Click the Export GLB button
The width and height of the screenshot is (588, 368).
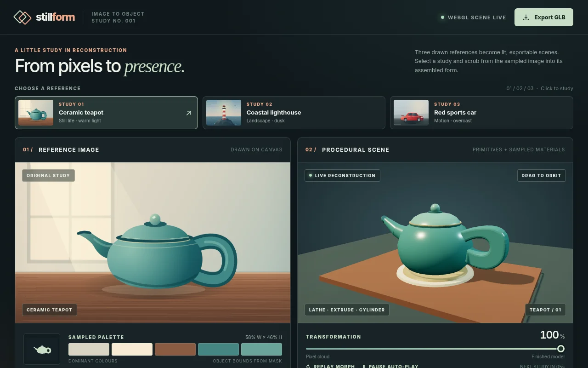544,17
